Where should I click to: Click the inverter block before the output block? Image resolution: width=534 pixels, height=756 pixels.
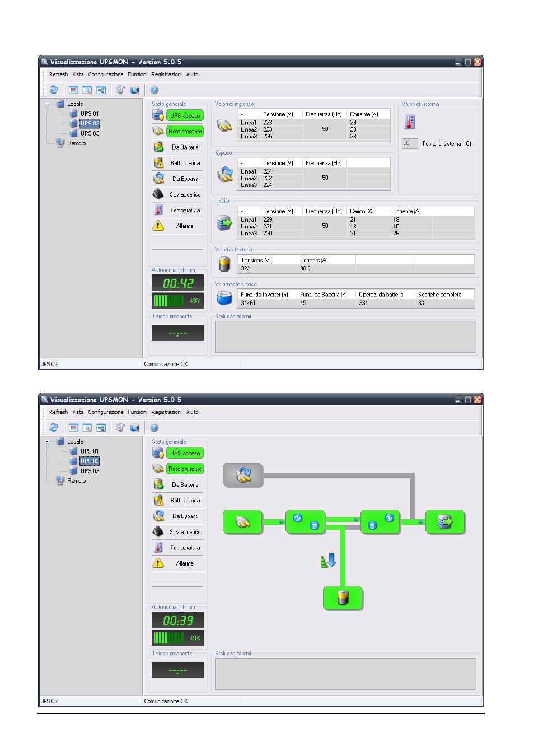pos(381,522)
